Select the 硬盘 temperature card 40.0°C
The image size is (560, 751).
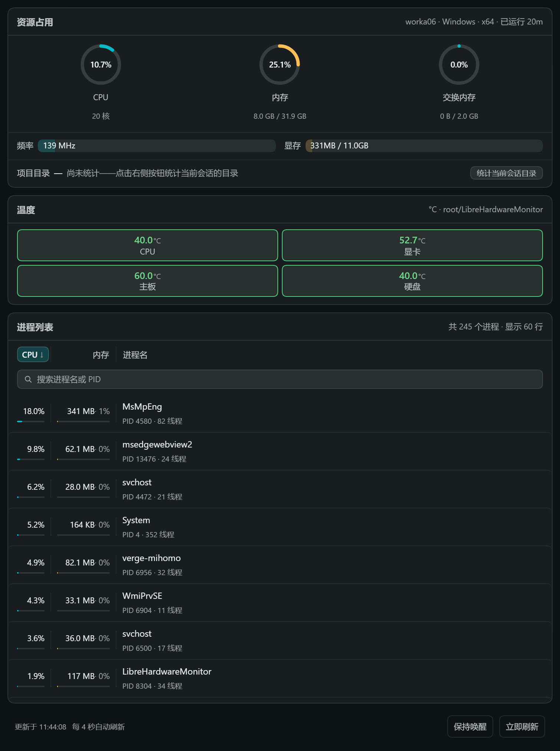[x=412, y=281]
